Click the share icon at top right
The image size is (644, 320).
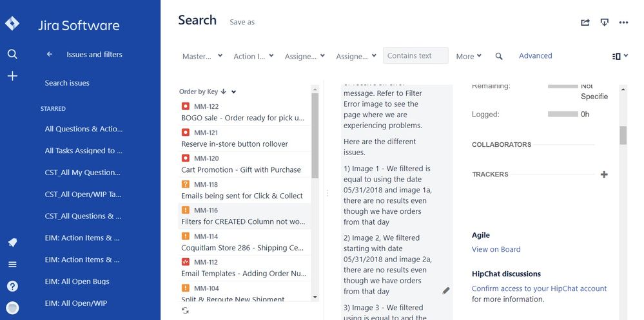(585, 23)
